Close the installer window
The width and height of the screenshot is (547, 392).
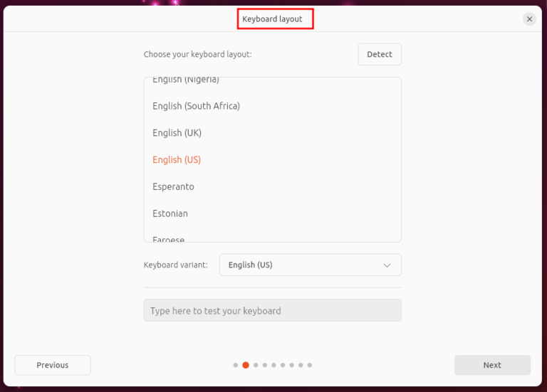tap(529, 19)
